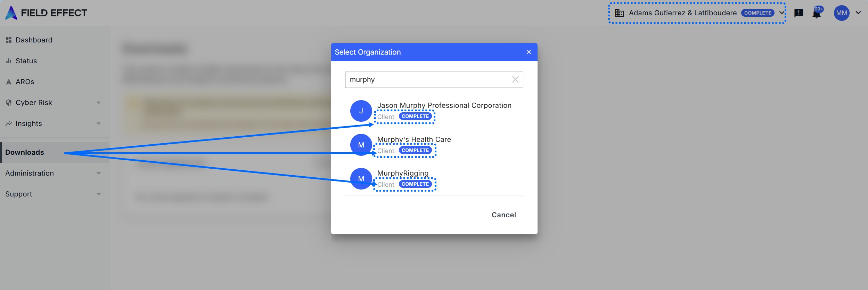
Task: Close the Select Organization dialog
Action: pos(529,52)
